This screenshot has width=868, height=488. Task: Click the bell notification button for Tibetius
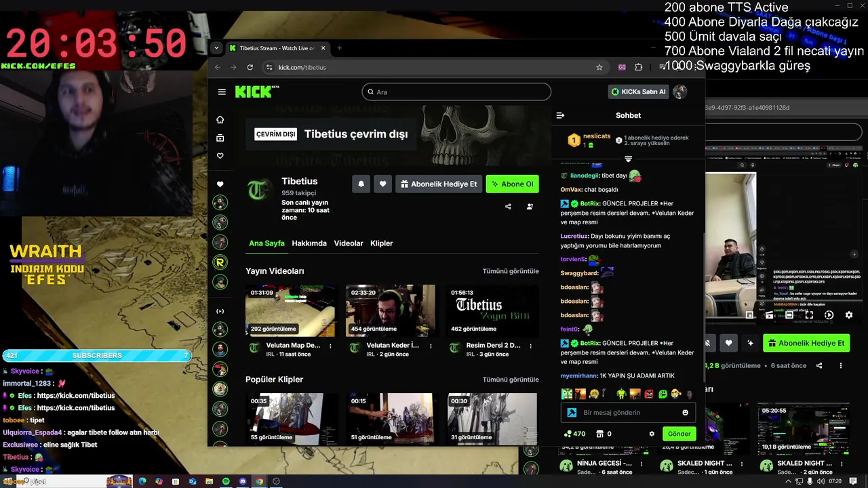tap(361, 184)
